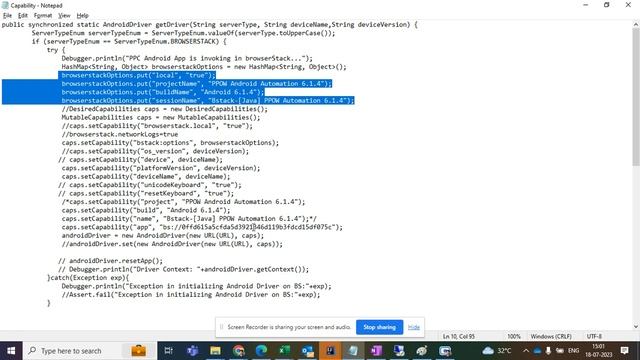Open IntelliJ IDEA from the taskbar
Image resolution: width=640 pixels, height=360 pixels.
(330, 351)
